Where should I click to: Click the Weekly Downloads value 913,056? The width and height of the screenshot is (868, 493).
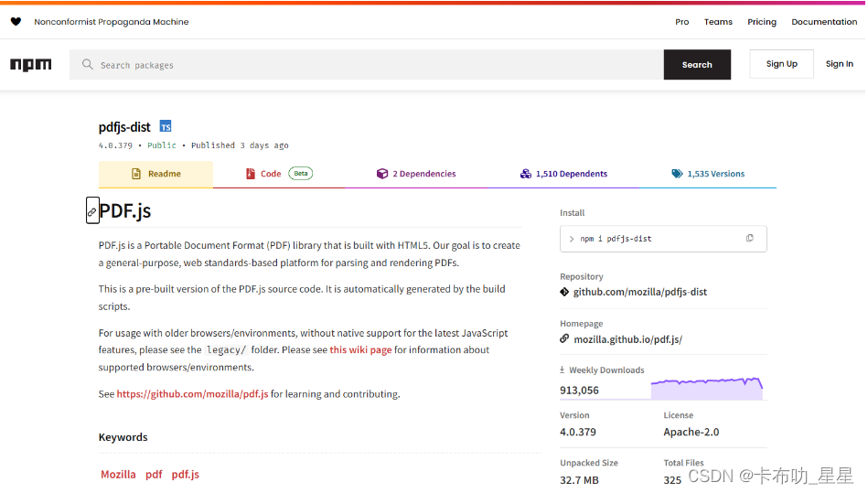click(579, 390)
